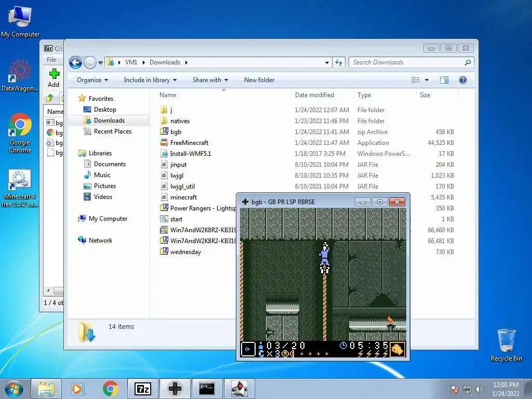Click the 7-Zip horizontal scrollbar left arrow
Image resolution: width=532 pixels, height=399 pixels.
48,291
